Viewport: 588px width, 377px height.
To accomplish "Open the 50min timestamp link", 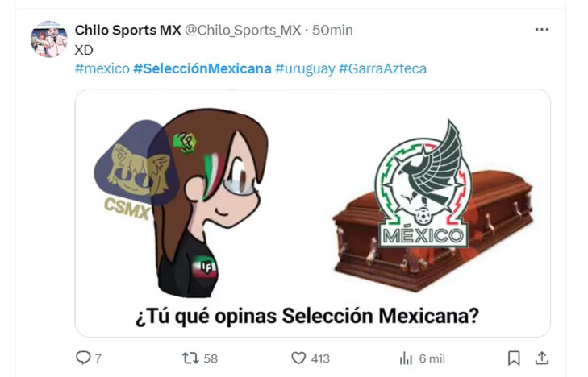I will [332, 30].
